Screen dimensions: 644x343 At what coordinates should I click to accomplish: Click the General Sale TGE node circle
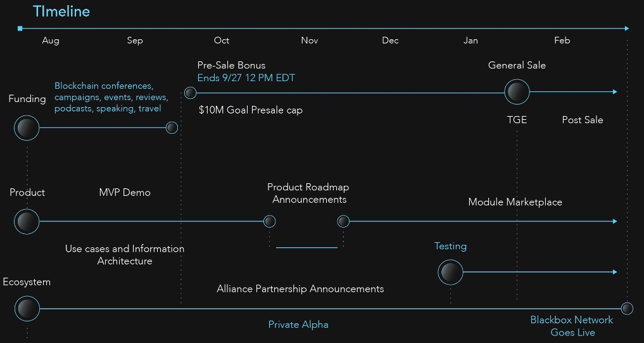tap(517, 92)
